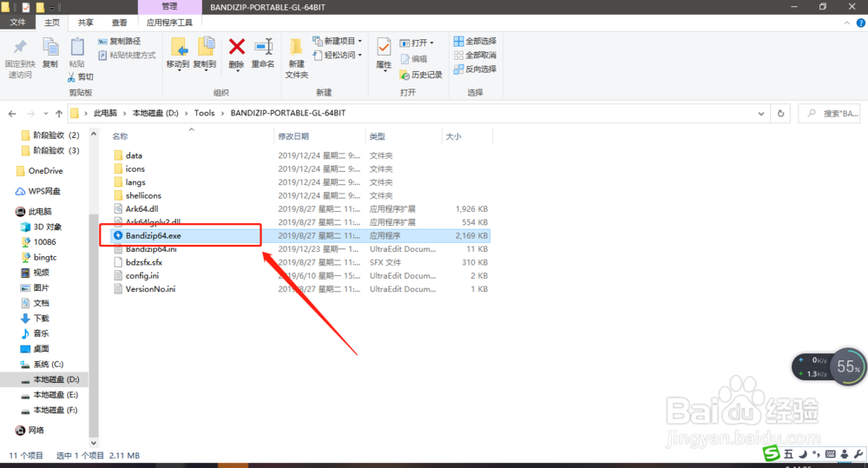Viewport: 868px width, 468px height.
Task: Collapse the ribbon with the chevron
Action: click(847, 23)
